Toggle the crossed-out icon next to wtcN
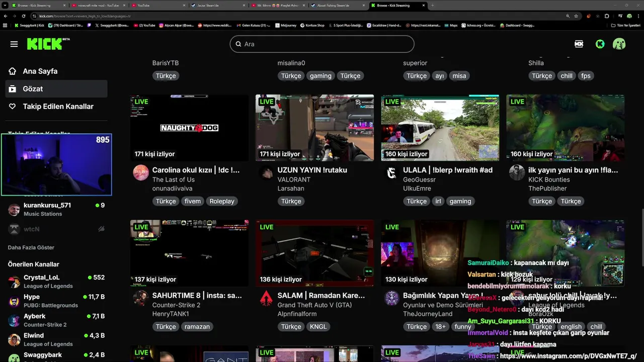Screen dimensions: 644x362 (101, 229)
